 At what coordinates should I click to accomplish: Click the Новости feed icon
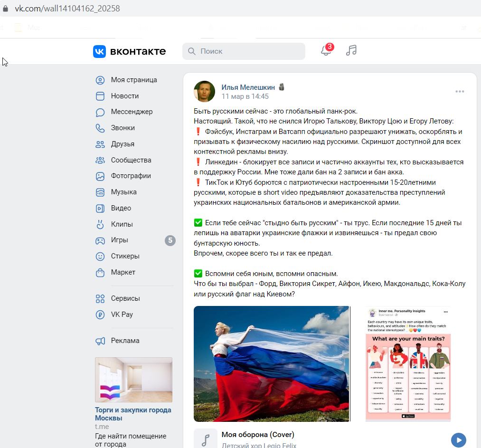point(100,96)
